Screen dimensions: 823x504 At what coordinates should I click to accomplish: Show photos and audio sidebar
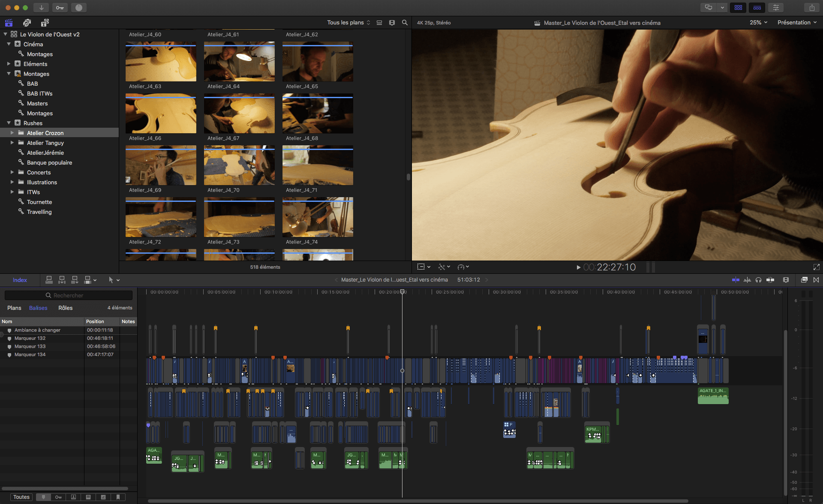click(x=27, y=23)
